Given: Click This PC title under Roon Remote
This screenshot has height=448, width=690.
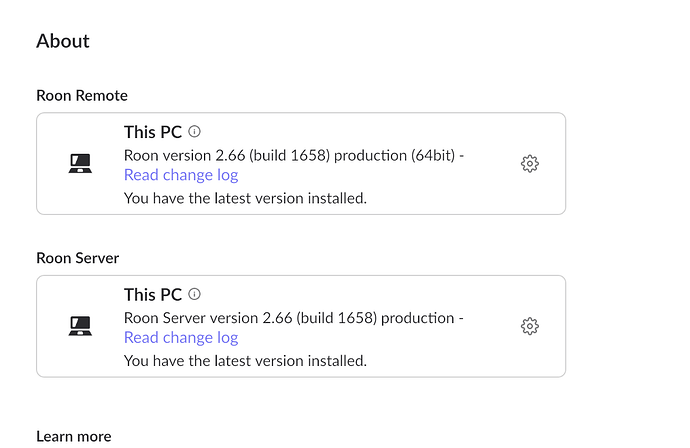Looking at the screenshot, I should click(x=153, y=132).
